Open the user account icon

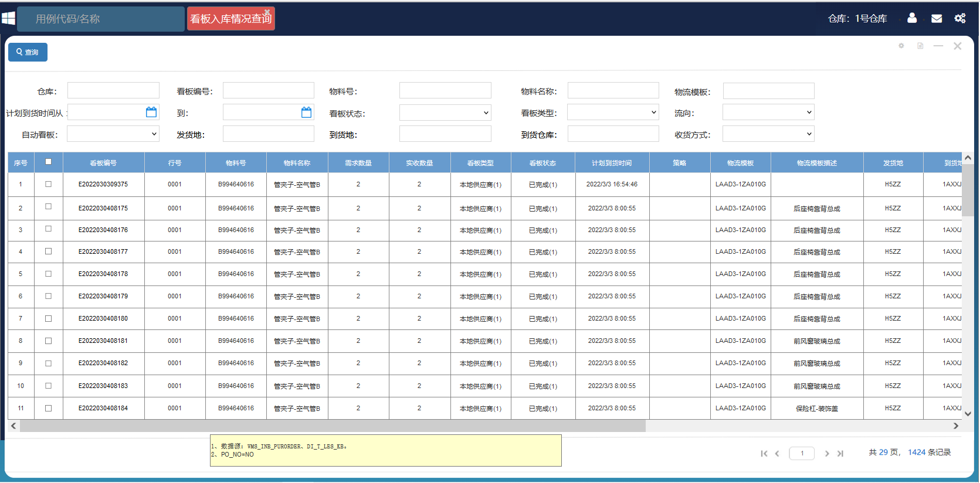[x=912, y=18]
